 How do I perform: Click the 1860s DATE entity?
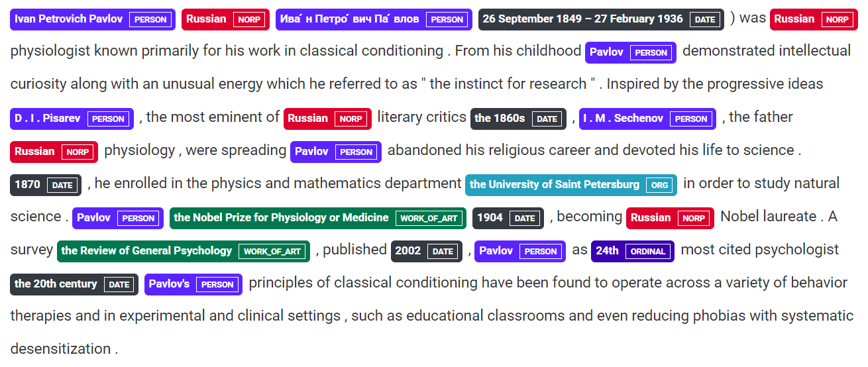[x=518, y=119]
